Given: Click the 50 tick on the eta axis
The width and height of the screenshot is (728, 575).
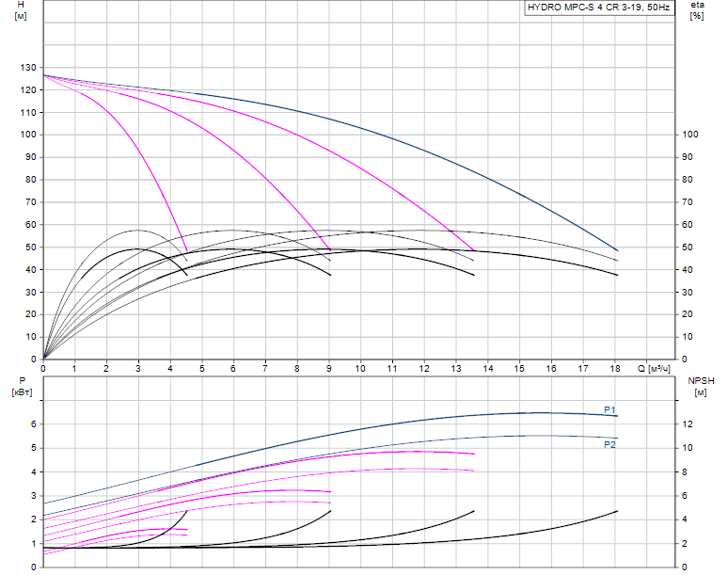Looking at the screenshot, I should click(688, 248).
